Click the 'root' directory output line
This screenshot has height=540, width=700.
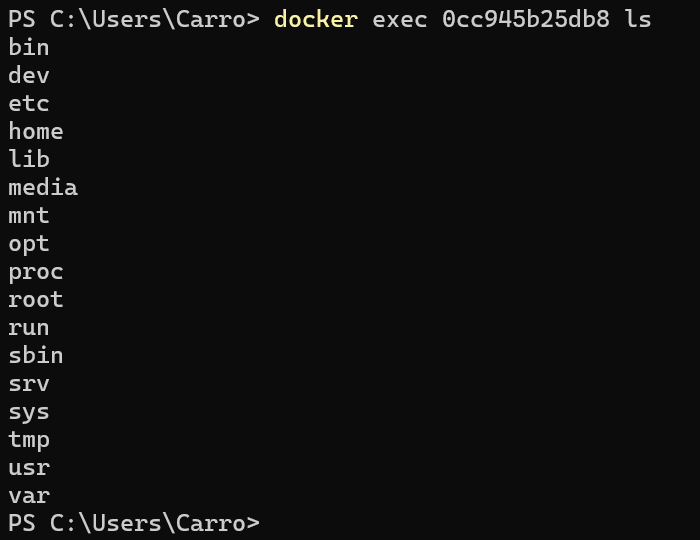tap(36, 299)
